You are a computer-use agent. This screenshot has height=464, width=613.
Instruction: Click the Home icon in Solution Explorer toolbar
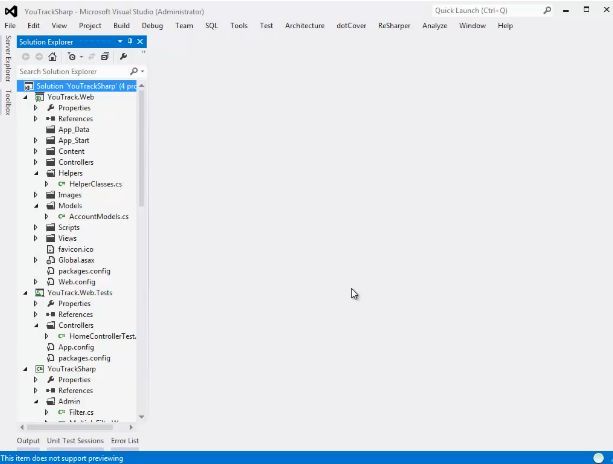pyautogui.click(x=52, y=57)
